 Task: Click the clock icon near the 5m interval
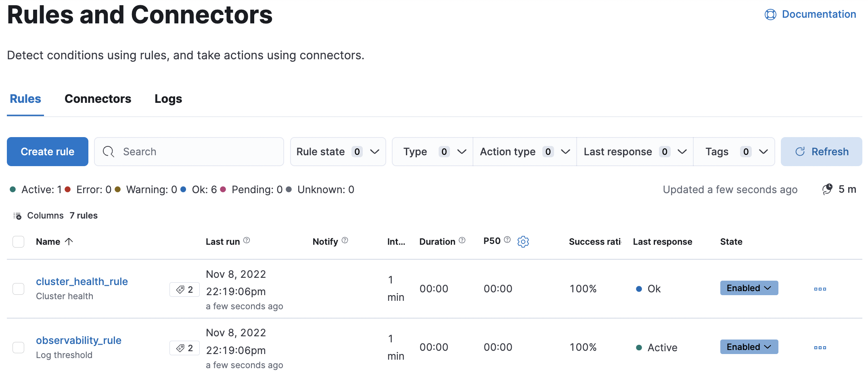tap(827, 189)
